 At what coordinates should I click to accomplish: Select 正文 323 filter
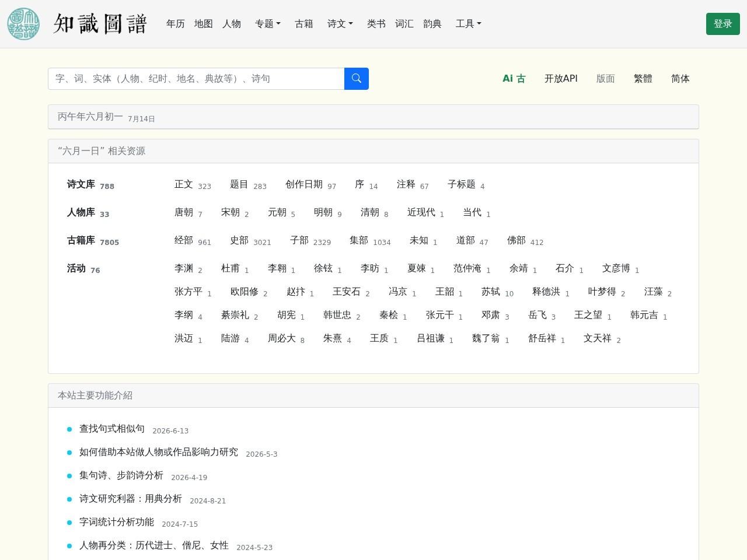pyautogui.click(x=193, y=184)
